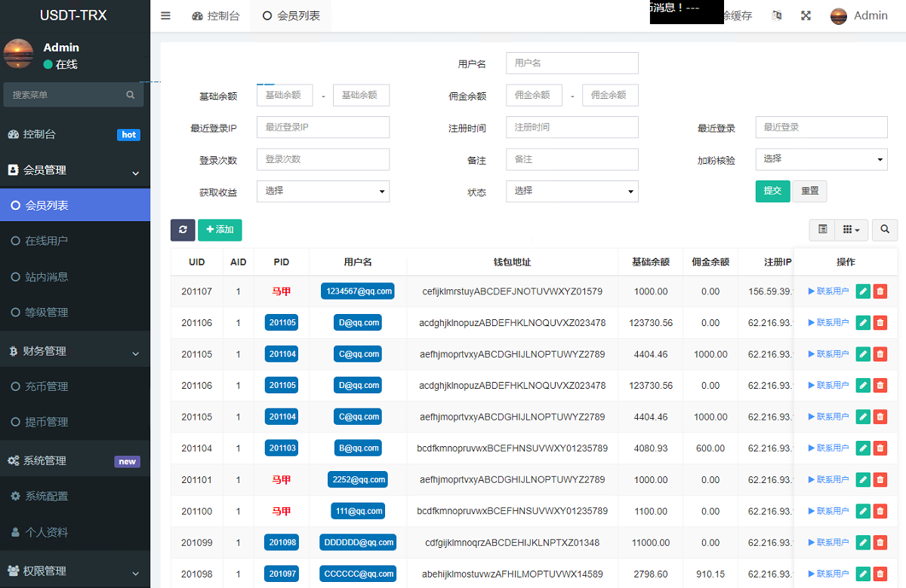906x588 pixels.
Task: Open the table search magnifier icon
Action: (885, 229)
